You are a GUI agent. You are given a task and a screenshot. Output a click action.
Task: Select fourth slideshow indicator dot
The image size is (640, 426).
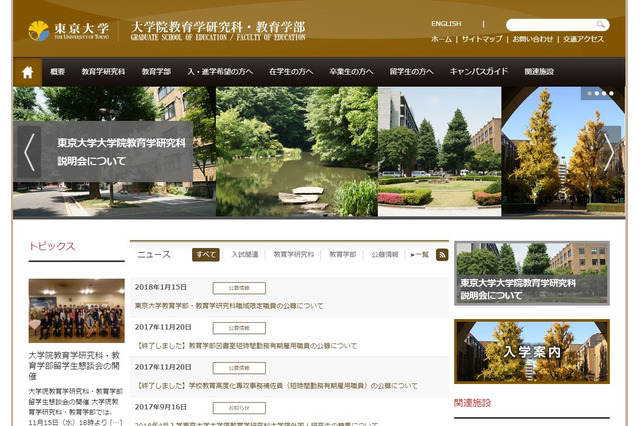pyautogui.click(x=611, y=93)
